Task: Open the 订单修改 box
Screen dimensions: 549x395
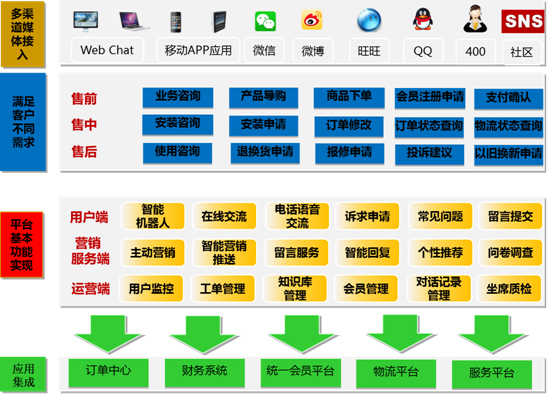Action: coord(349,126)
